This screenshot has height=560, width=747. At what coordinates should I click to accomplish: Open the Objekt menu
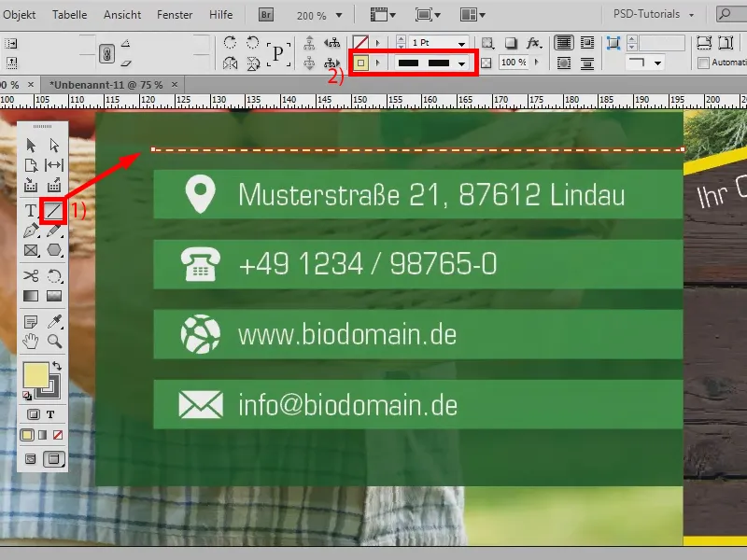click(19, 15)
